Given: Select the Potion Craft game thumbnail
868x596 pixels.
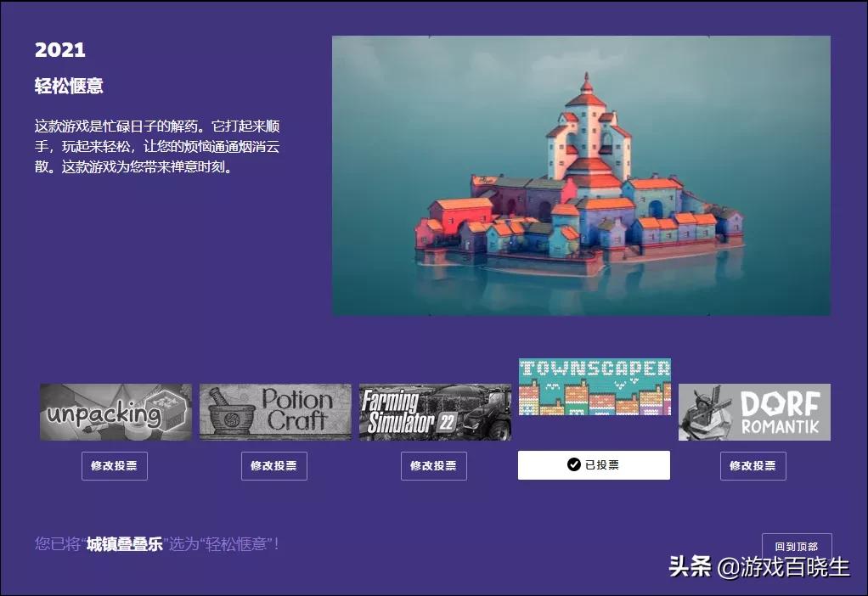Looking at the screenshot, I should (274, 413).
